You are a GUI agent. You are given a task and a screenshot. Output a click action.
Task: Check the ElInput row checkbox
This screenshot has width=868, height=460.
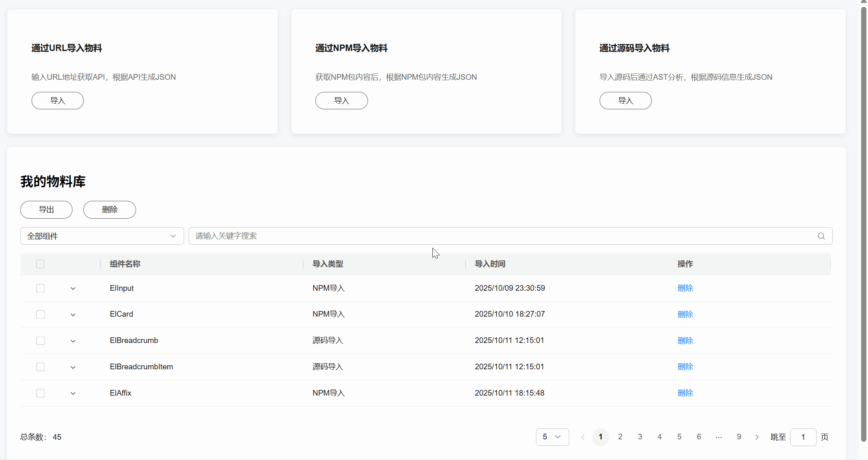point(40,288)
